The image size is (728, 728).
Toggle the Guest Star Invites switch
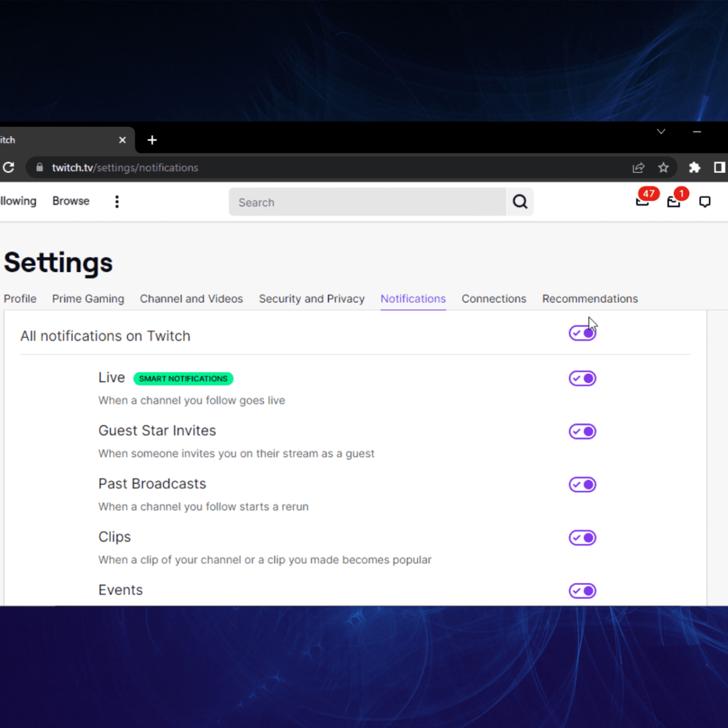pyautogui.click(x=582, y=431)
